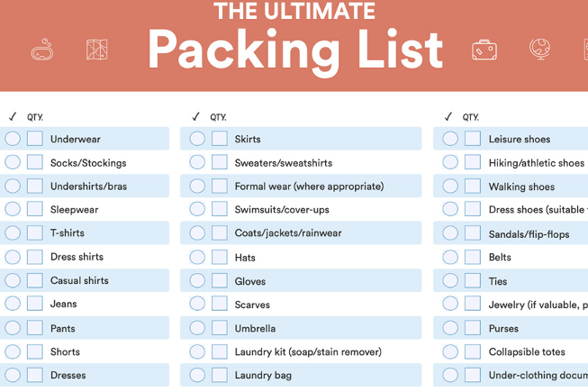Viewport: 588px width, 392px height.
Task: Mark the circle for Umbrella
Action: (197, 328)
